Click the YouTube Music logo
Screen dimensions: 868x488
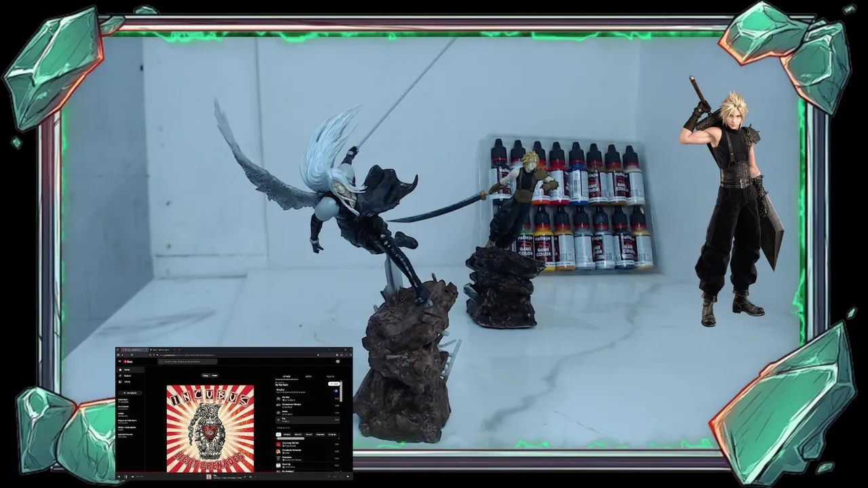[128, 362]
